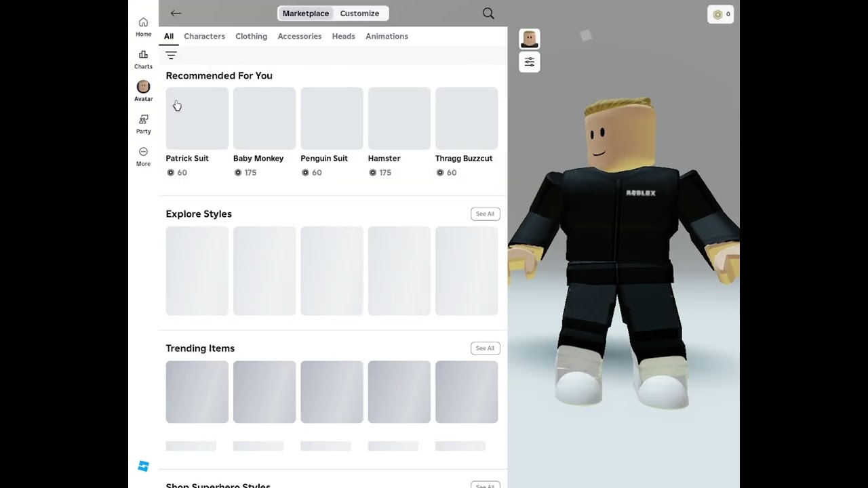The height and width of the screenshot is (488, 868).
Task: Go to Home in the sidebar
Action: tap(143, 27)
